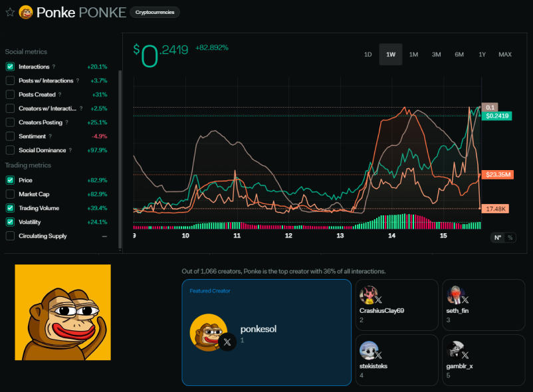The image size is (533, 392).
Task: Open gamblr_x creator card
Action: tap(484, 360)
